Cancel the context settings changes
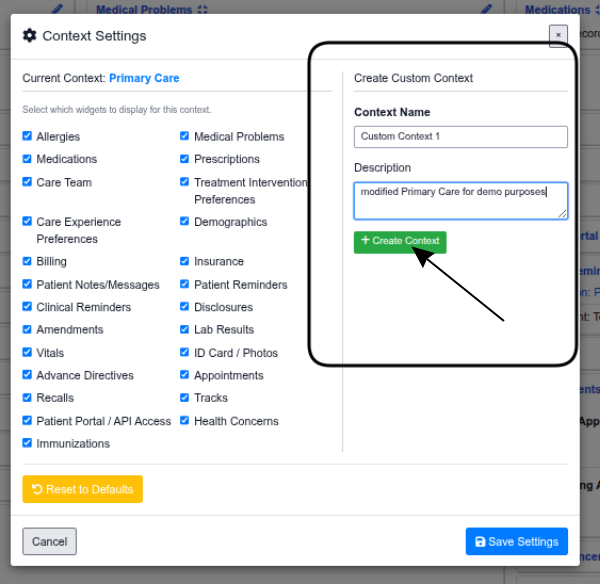Viewport: 600px width, 584px height. [x=49, y=541]
